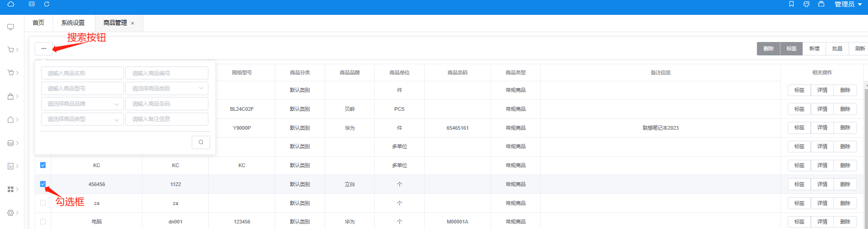Switch to the 系统设置 tab
The image size is (868, 229).
point(73,23)
